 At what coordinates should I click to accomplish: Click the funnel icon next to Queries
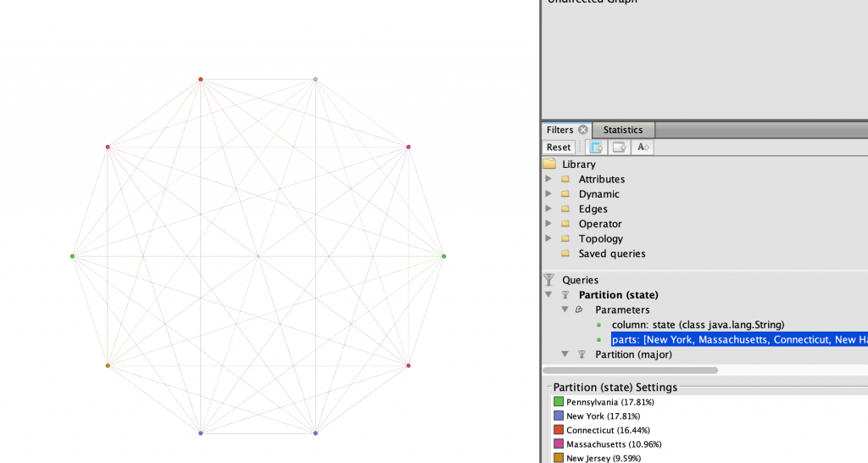(x=548, y=280)
